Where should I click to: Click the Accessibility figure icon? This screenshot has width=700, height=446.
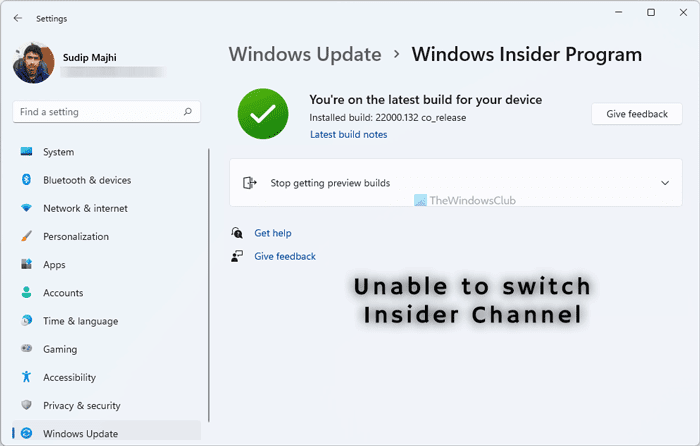point(26,377)
